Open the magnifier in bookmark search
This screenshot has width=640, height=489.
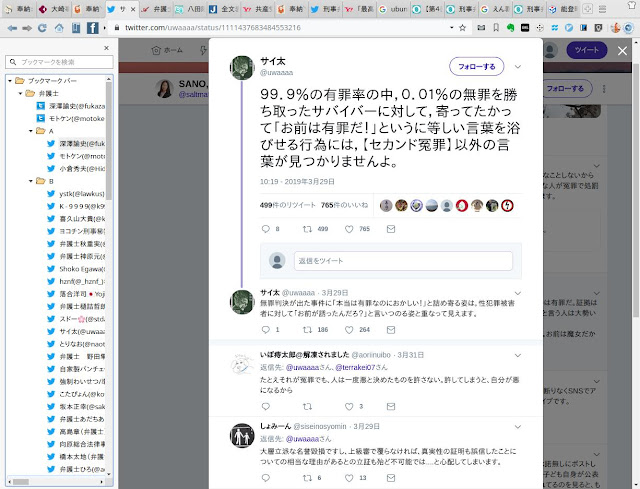point(13,62)
